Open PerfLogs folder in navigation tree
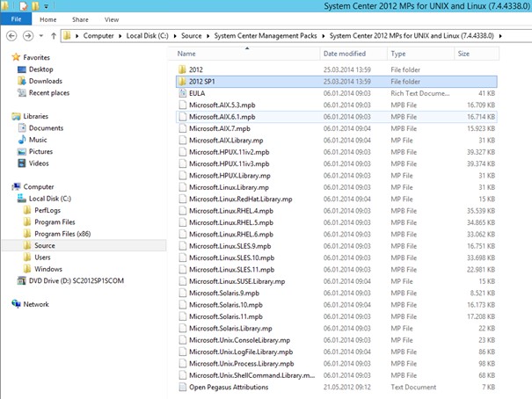532x399 pixels. point(42,210)
